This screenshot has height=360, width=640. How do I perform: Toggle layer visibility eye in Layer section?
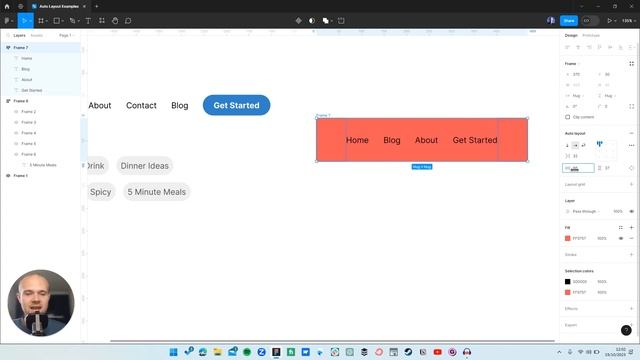631,211
